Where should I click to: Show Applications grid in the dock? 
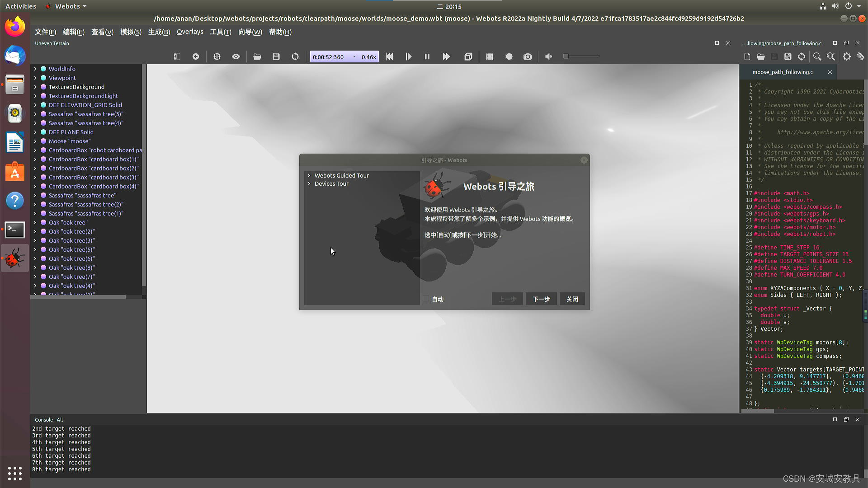pyautogui.click(x=15, y=473)
